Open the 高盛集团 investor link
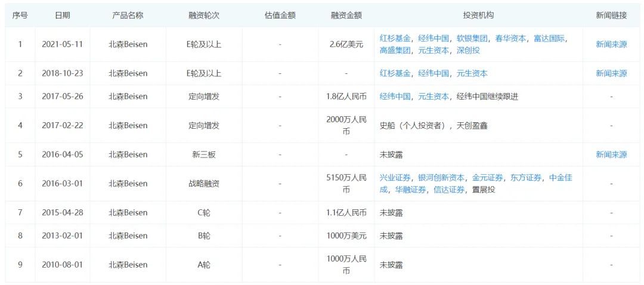 coord(395,51)
